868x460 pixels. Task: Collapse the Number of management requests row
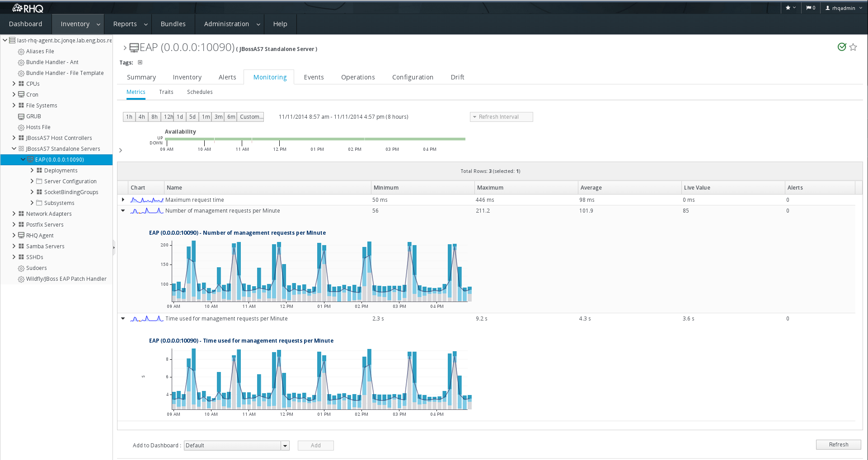click(x=122, y=210)
